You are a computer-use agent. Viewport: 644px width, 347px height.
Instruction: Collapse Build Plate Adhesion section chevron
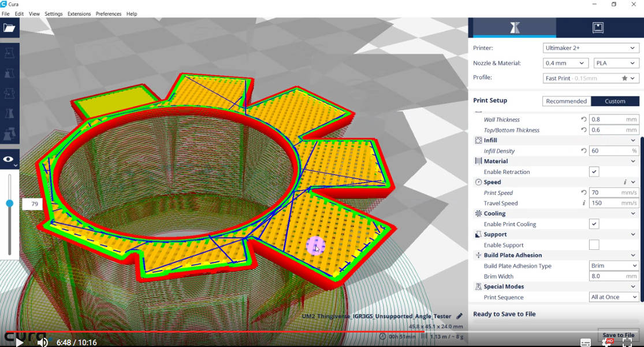[633, 255]
